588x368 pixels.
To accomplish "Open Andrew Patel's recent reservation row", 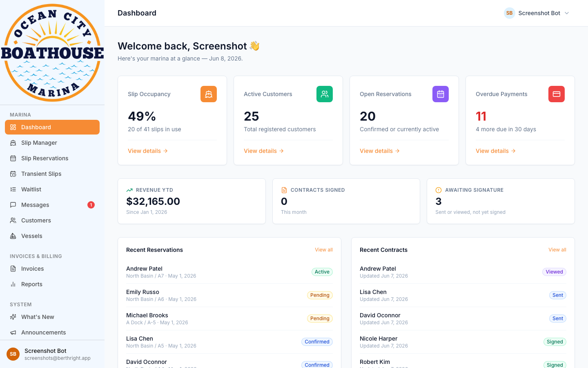I will click(229, 272).
